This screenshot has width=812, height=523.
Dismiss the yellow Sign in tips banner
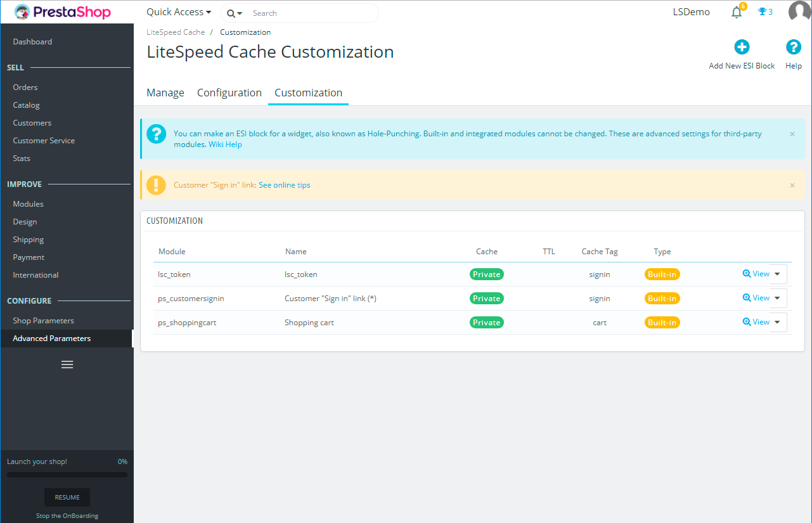pos(792,185)
